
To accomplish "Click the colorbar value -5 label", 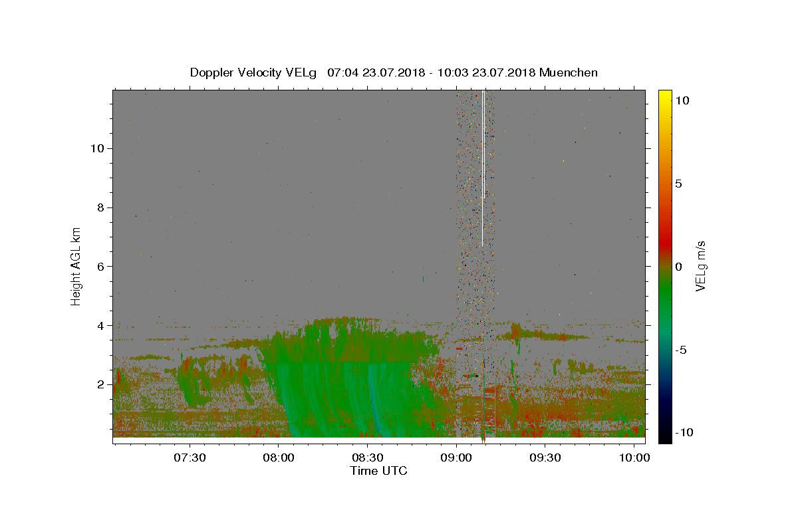I will (x=682, y=349).
